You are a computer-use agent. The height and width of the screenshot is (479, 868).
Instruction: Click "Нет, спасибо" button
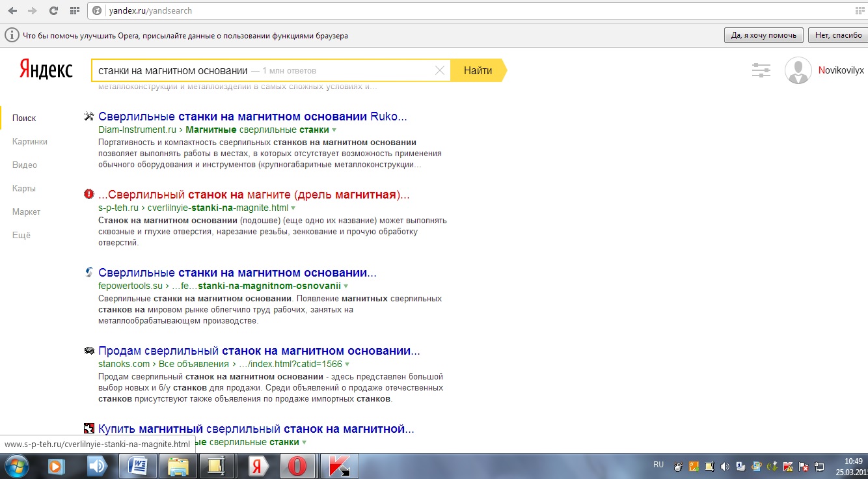click(837, 35)
